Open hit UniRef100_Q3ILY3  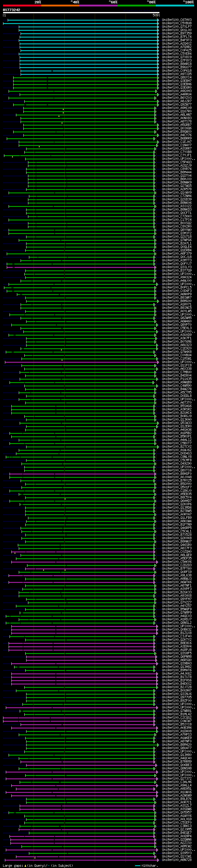click(x=177, y=267)
